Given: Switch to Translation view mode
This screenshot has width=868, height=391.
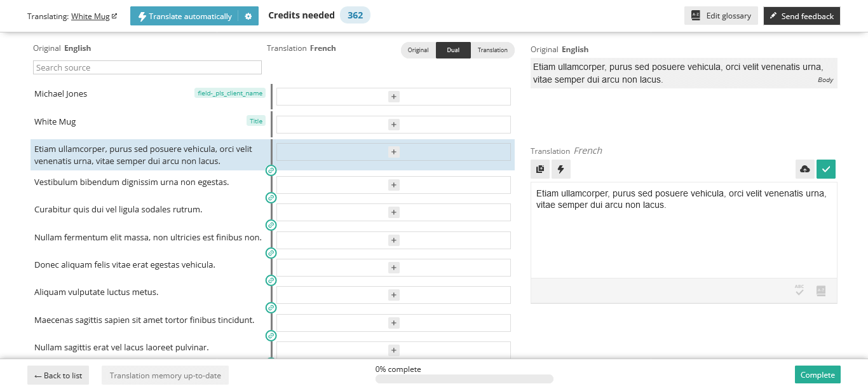Looking at the screenshot, I should [x=492, y=50].
